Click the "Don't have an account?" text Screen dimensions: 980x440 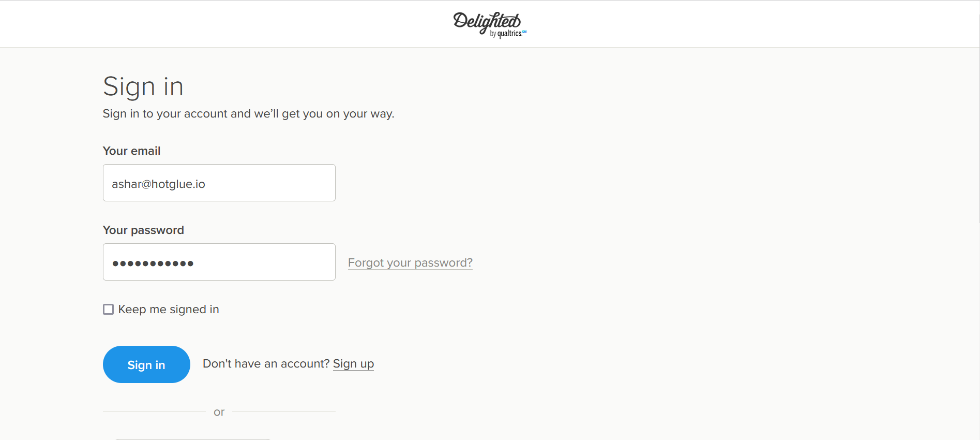pos(266,364)
